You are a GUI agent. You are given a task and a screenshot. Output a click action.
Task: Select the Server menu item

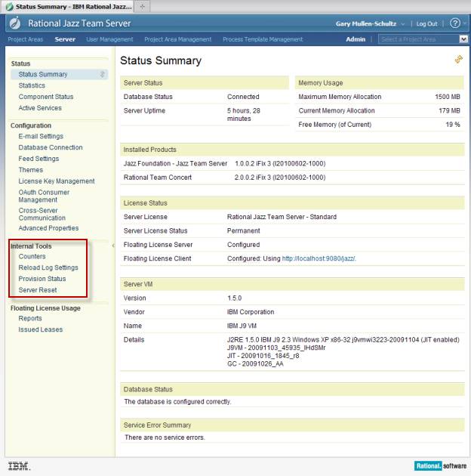point(65,39)
